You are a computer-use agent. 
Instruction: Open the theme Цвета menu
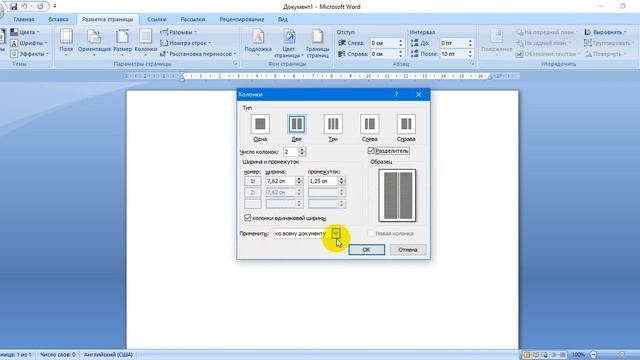[25, 32]
